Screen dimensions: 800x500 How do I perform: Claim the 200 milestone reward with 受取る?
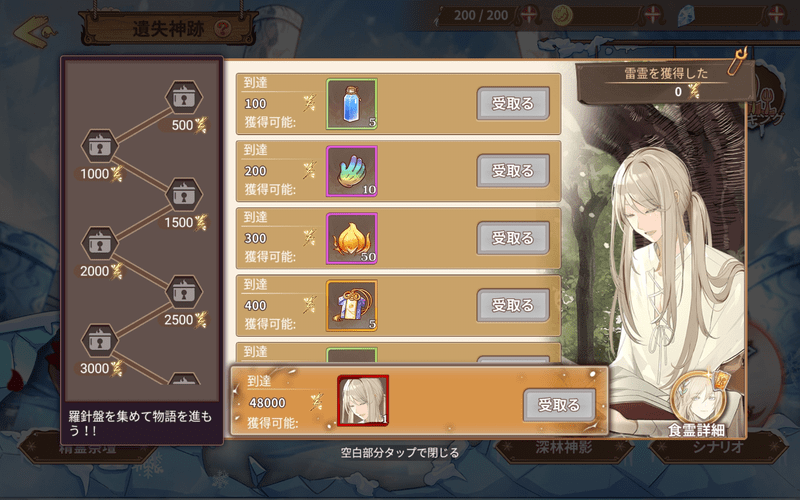pyautogui.click(x=513, y=170)
